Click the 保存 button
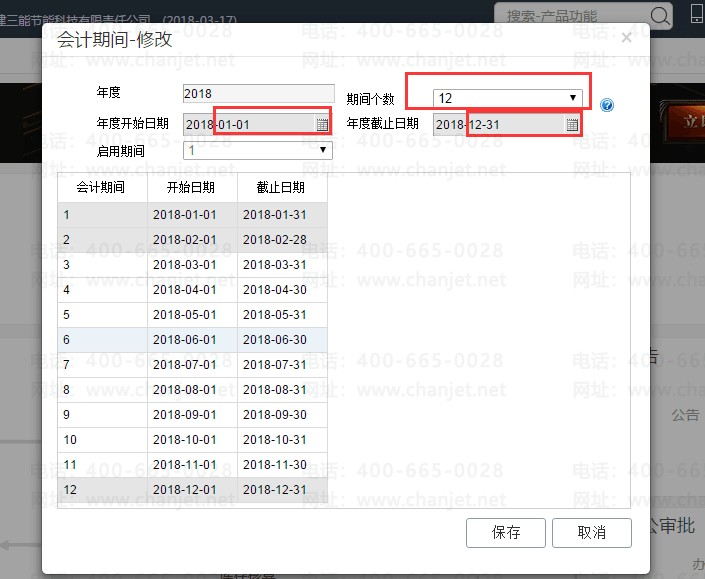This screenshot has width=705, height=579. 506,533
